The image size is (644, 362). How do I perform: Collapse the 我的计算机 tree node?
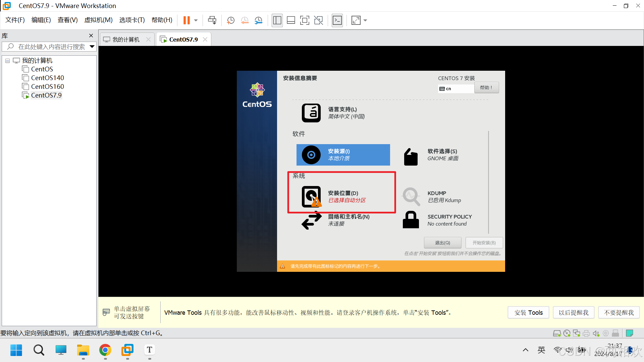[x=7, y=61]
